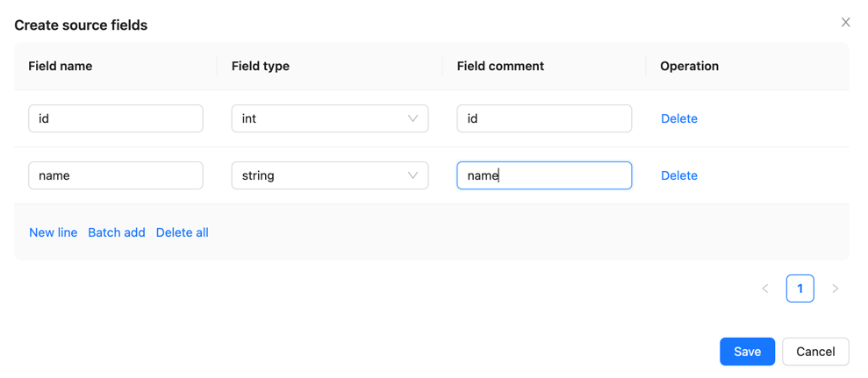Click Delete all to remove every field
This screenshot has width=868, height=378.
(182, 232)
